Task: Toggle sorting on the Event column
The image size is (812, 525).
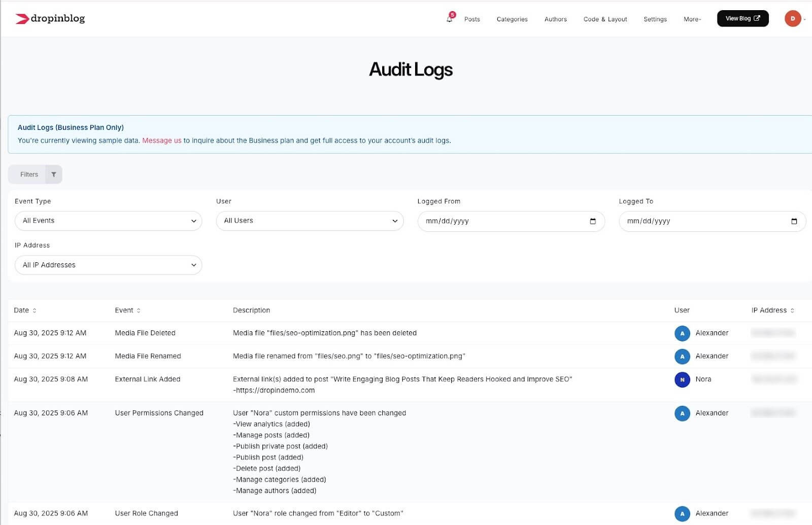Action: click(138, 310)
